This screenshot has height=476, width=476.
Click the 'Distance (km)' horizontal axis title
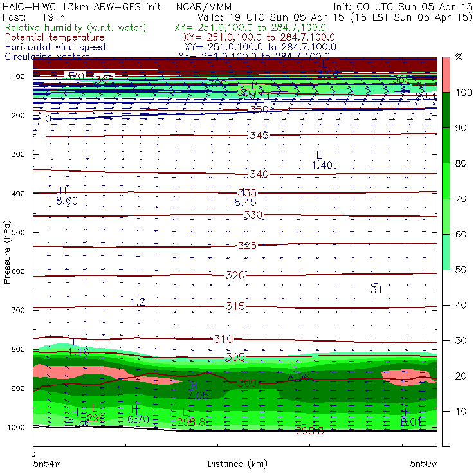coord(237,464)
